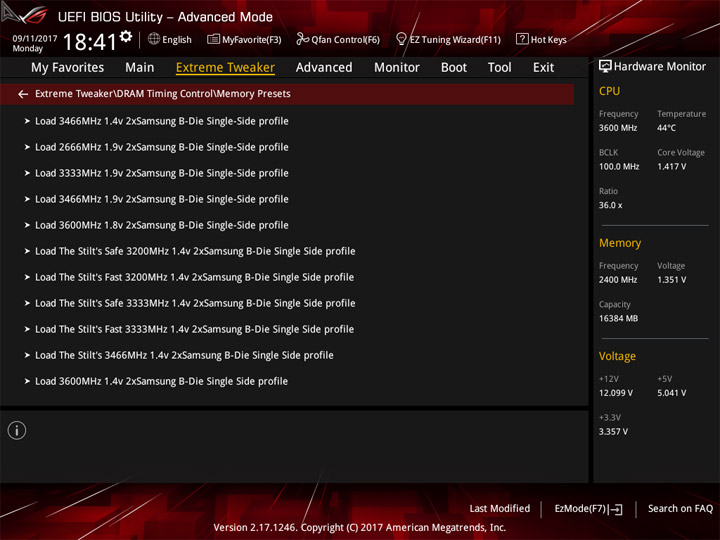Click +12V value 12.099 V
The width and height of the screenshot is (720, 540).
616,393
